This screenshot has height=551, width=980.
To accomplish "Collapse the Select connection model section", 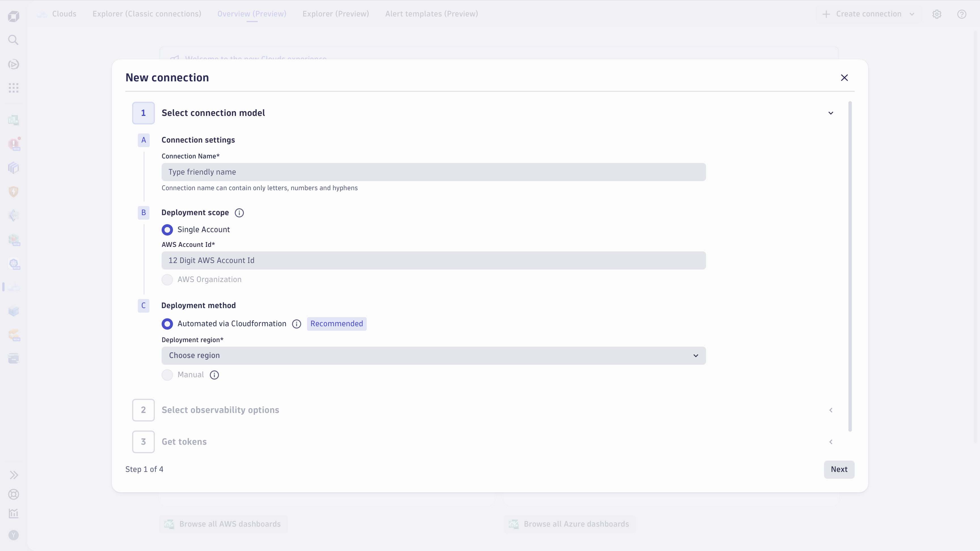I will click(x=831, y=113).
